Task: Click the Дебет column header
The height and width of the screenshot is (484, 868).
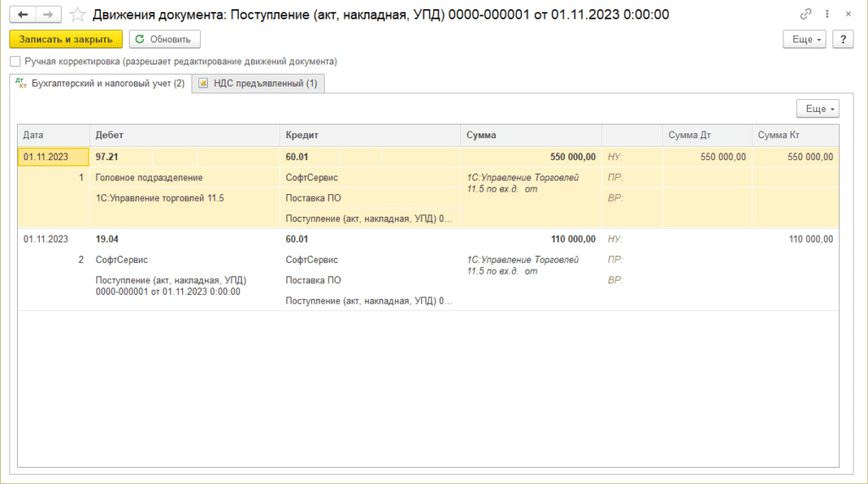Action: (110, 135)
